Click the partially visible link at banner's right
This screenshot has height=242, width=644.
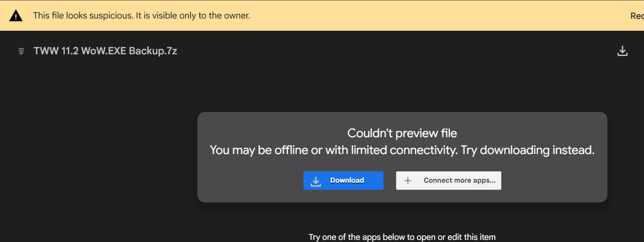click(636, 16)
